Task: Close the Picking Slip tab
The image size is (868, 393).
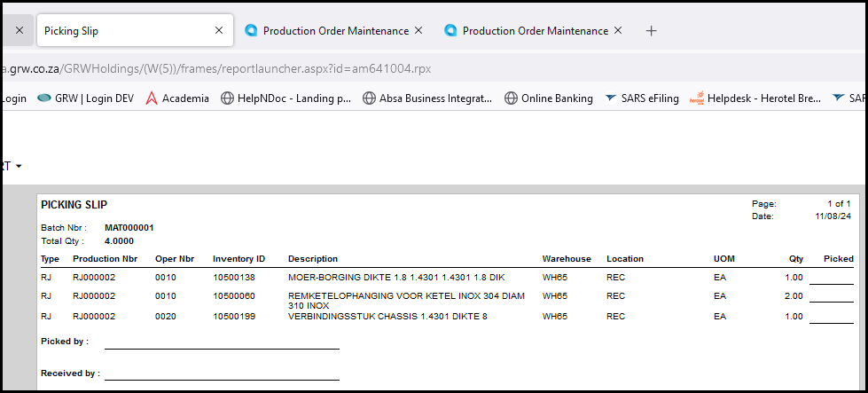Action: tap(219, 30)
